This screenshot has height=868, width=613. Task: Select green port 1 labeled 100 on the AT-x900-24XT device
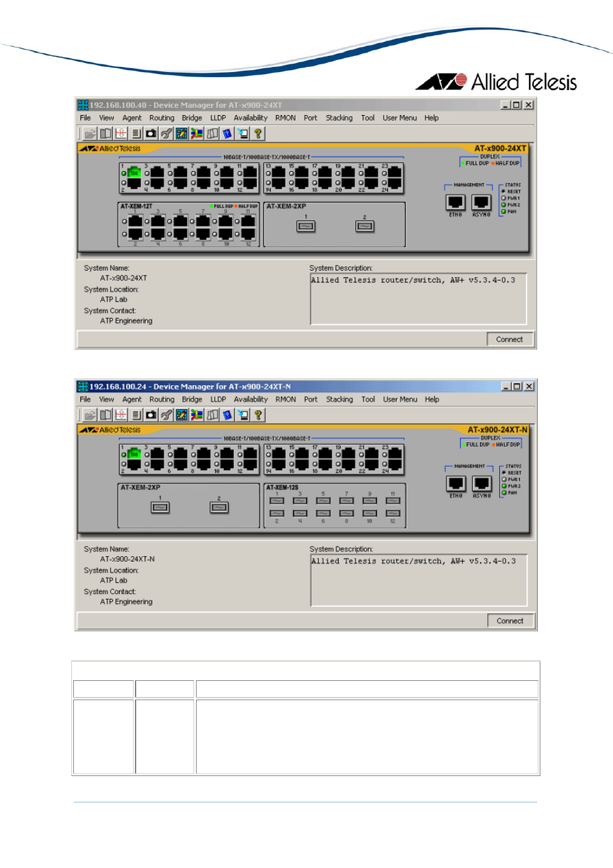pos(134,172)
